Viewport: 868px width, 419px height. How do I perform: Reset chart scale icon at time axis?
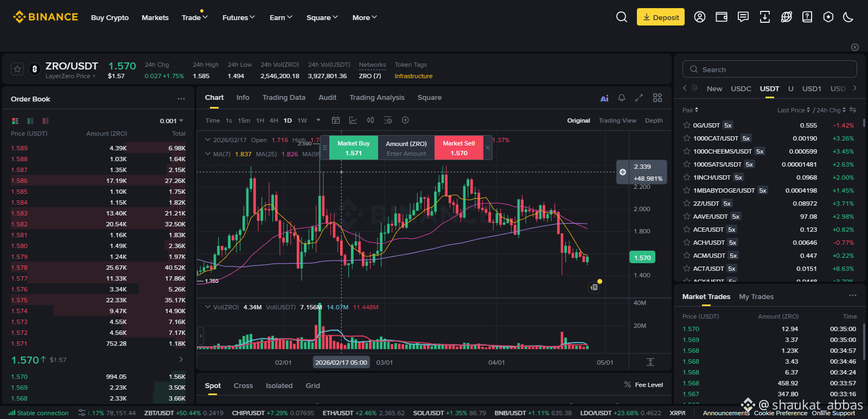point(650,362)
